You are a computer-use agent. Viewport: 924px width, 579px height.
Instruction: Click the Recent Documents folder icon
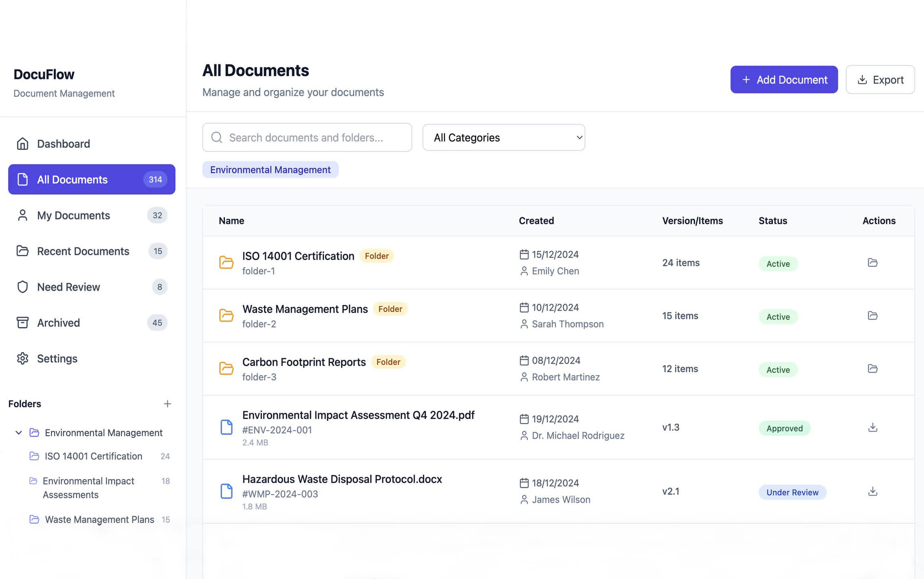point(22,251)
